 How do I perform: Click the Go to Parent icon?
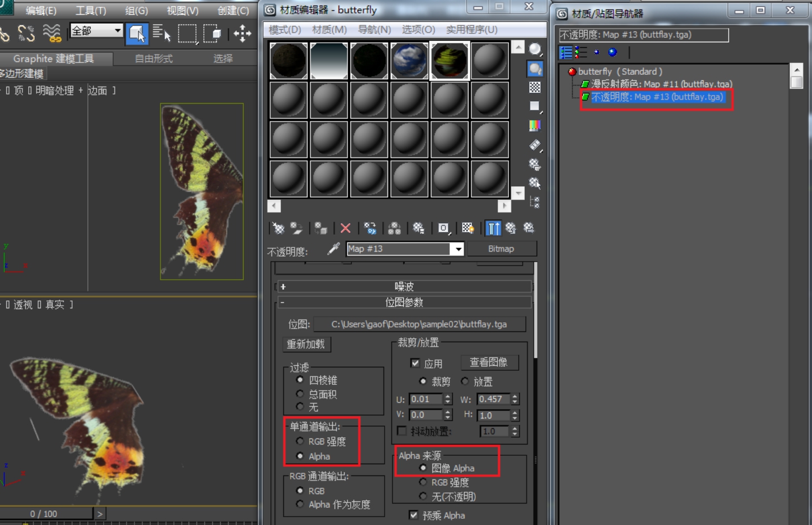pos(511,228)
